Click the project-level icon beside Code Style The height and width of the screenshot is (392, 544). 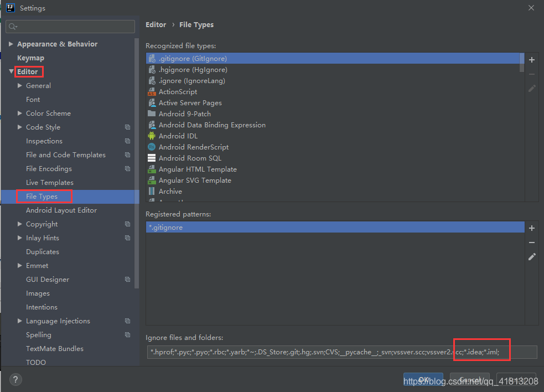tap(128, 127)
